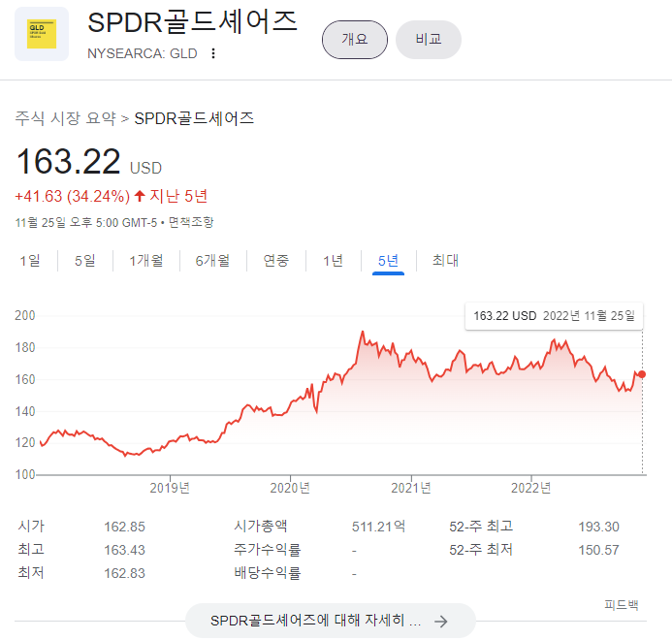Click the 52-주 최고 value 193.30
This screenshot has width=672, height=640.
click(x=598, y=527)
